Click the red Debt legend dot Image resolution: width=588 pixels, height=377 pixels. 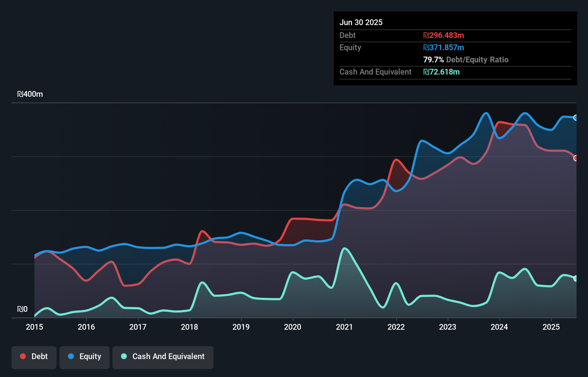point(23,356)
